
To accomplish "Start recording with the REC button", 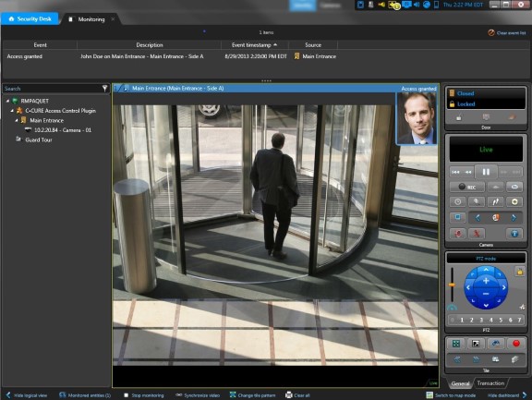I will click(x=467, y=187).
